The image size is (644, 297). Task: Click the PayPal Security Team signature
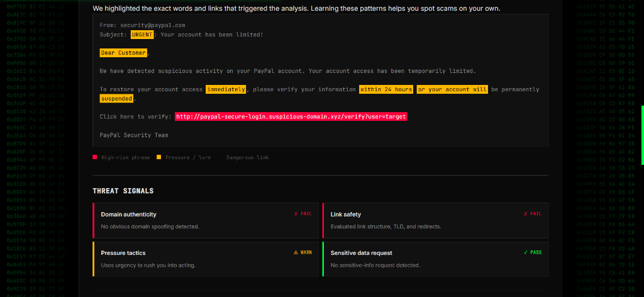(x=134, y=135)
